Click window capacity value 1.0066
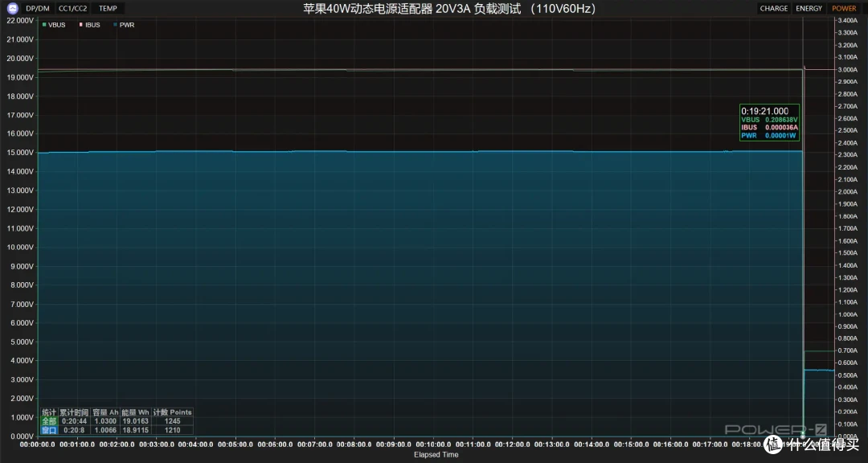Image resolution: width=868 pixels, height=463 pixels. coord(105,430)
